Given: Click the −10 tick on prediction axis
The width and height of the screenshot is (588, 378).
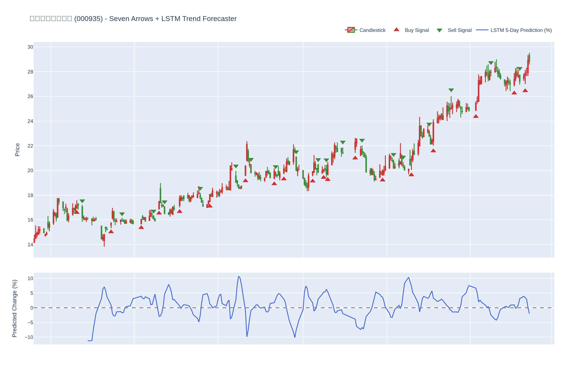Looking at the screenshot, I should click(29, 337).
